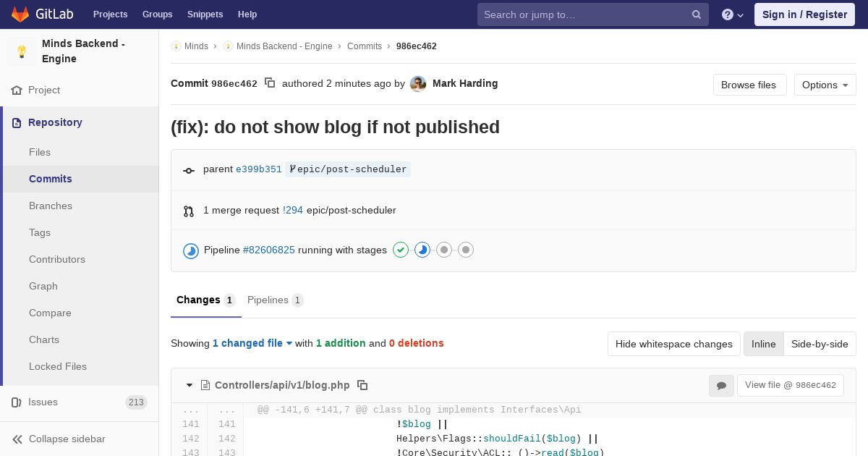This screenshot has width=868, height=456.
Task: Open Graph in the sidebar
Action: [43, 286]
